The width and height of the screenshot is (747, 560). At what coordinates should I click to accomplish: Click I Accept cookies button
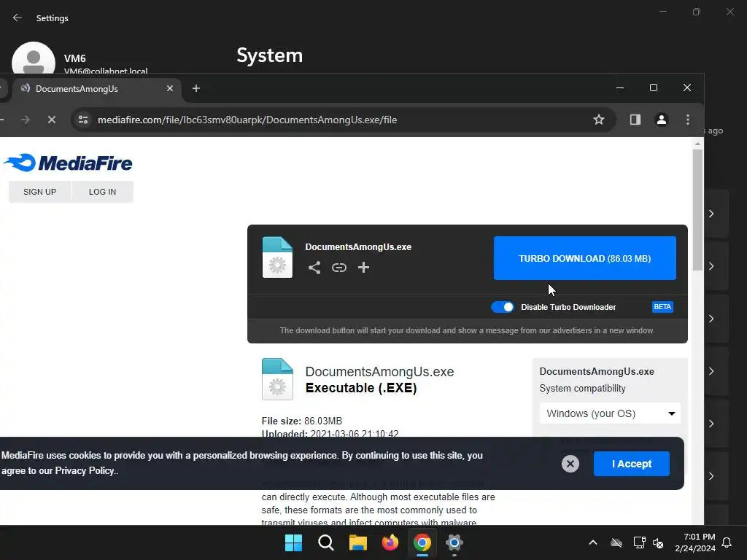(631, 463)
